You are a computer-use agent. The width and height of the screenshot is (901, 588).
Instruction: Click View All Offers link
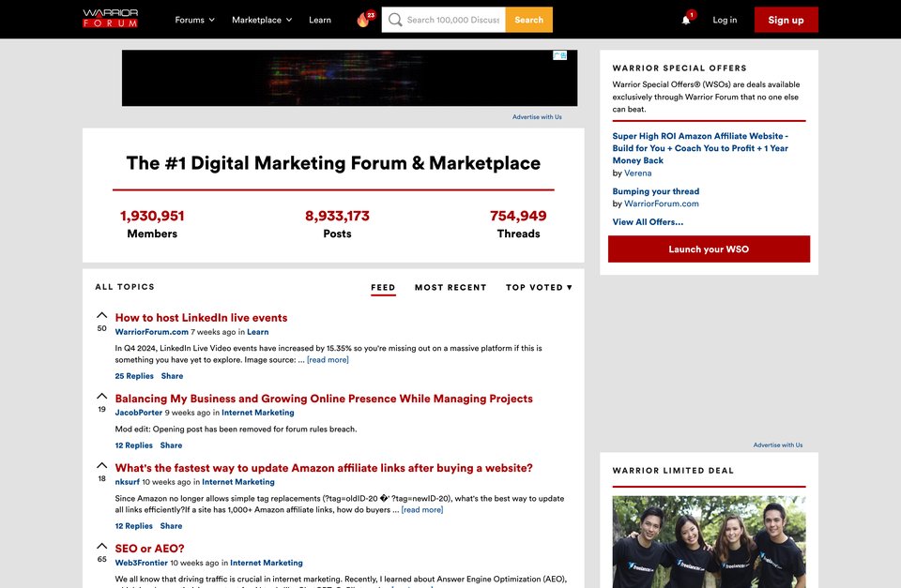pyautogui.click(x=648, y=221)
